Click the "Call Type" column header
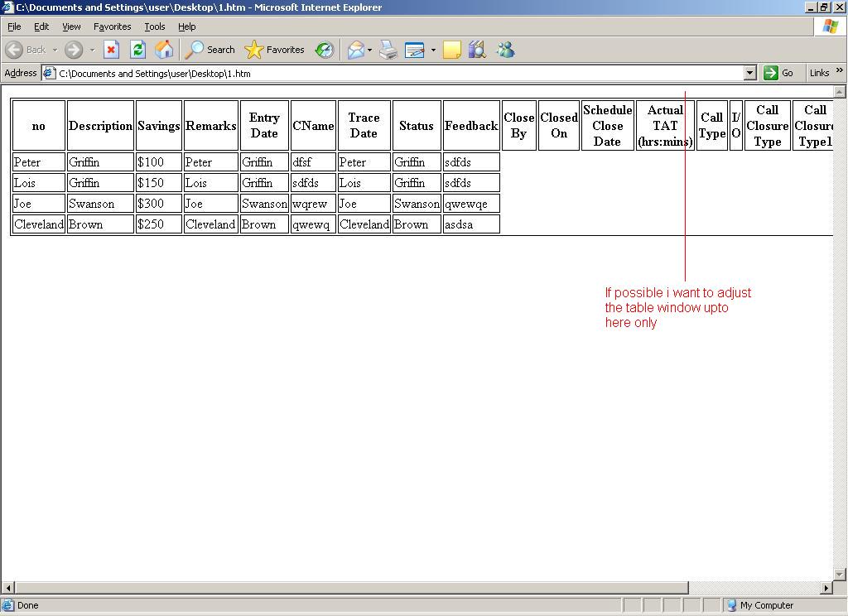This screenshot has width=848, height=616. click(x=711, y=126)
